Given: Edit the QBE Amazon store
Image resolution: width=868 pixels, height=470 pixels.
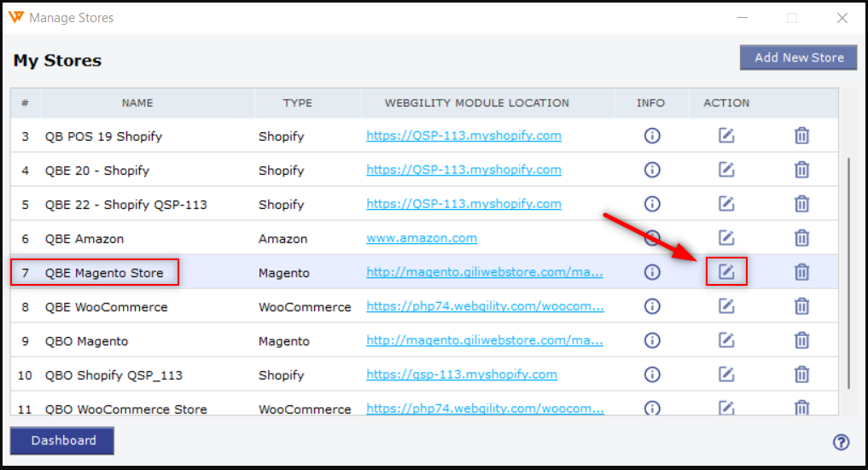Looking at the screenshot, I should click(x=726, y=238).
